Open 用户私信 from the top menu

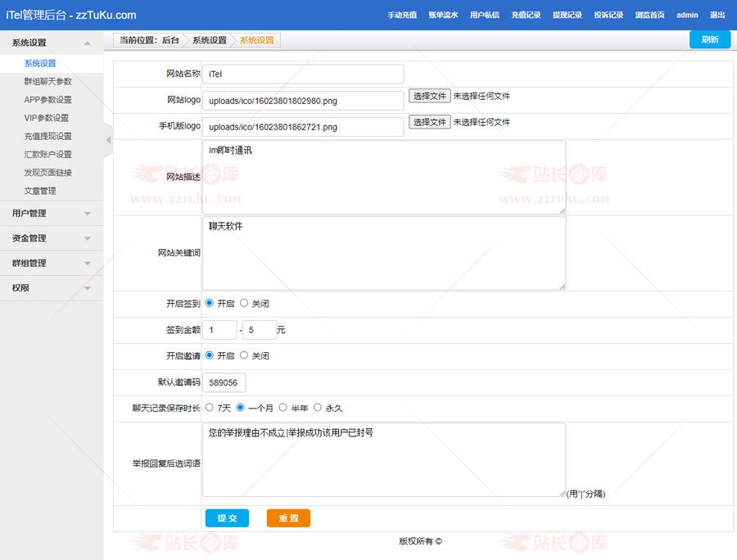(485, 16)
